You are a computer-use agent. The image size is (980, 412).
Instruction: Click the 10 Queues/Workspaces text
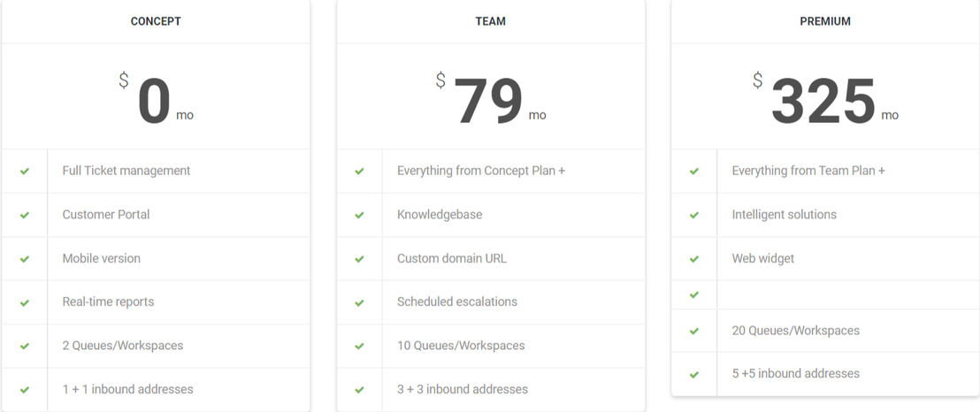(461, 345)
